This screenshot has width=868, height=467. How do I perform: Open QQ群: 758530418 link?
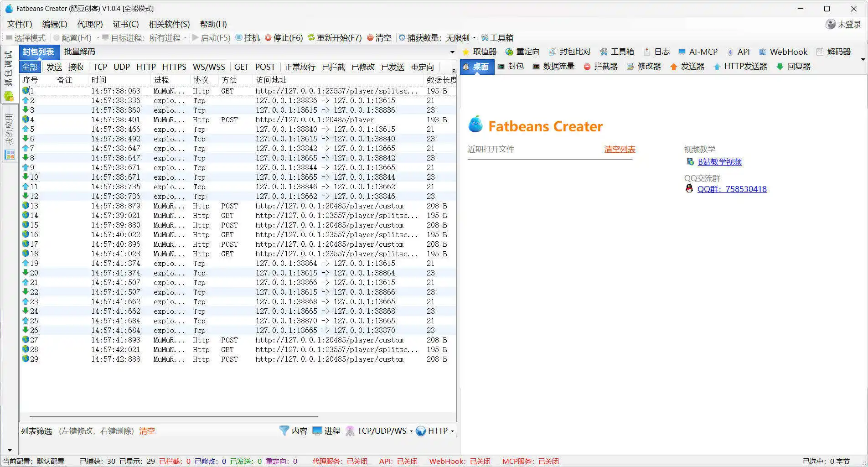732,189
